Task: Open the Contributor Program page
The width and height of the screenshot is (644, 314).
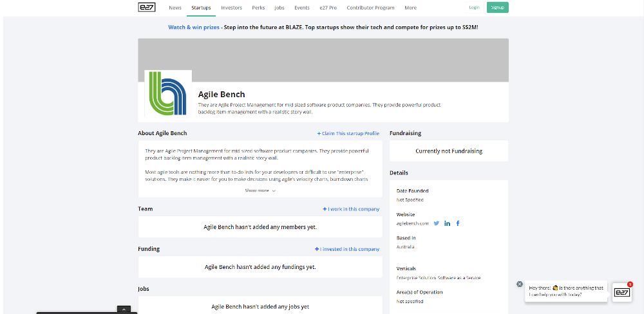Action: click(x=370, y=8)
